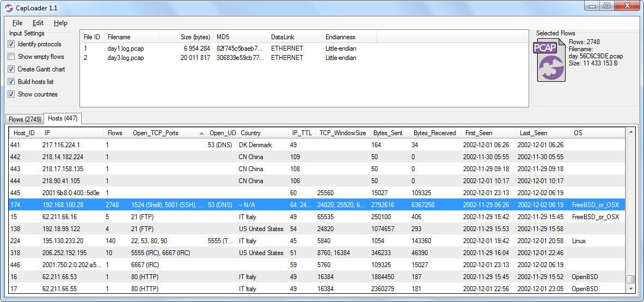
Task: Sort hosts by the Country column header
Action: (x=251, y=133)
